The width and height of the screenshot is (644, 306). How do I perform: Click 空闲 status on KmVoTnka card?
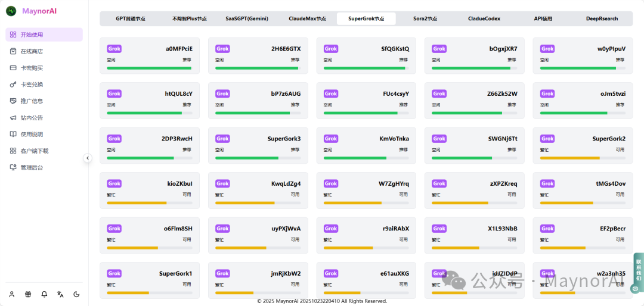pyautogui.click(x=328, y=149)
